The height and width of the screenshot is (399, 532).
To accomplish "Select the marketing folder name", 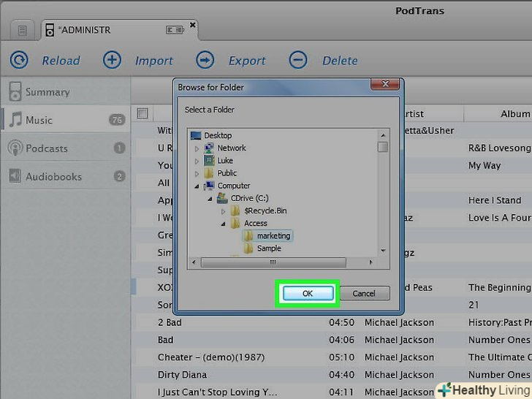I will click(273, 235).
